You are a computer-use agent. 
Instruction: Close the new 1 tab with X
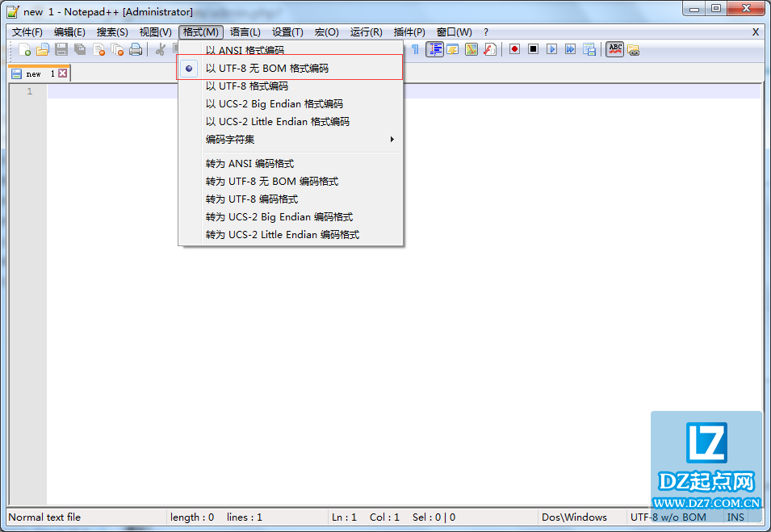click(62, 73)
